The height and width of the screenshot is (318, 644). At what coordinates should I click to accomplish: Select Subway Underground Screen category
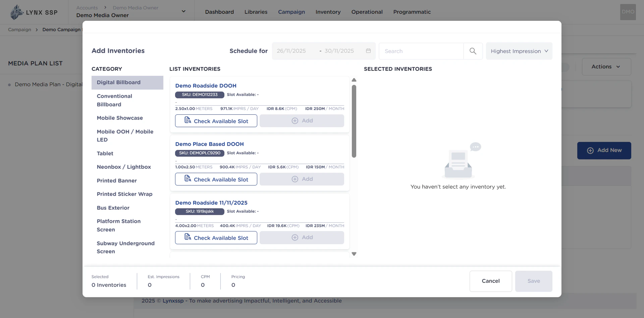tap(127, 248)
